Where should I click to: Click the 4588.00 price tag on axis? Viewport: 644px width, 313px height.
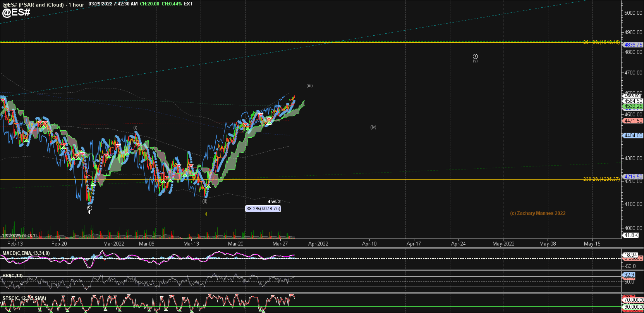(x=632, y=96)
